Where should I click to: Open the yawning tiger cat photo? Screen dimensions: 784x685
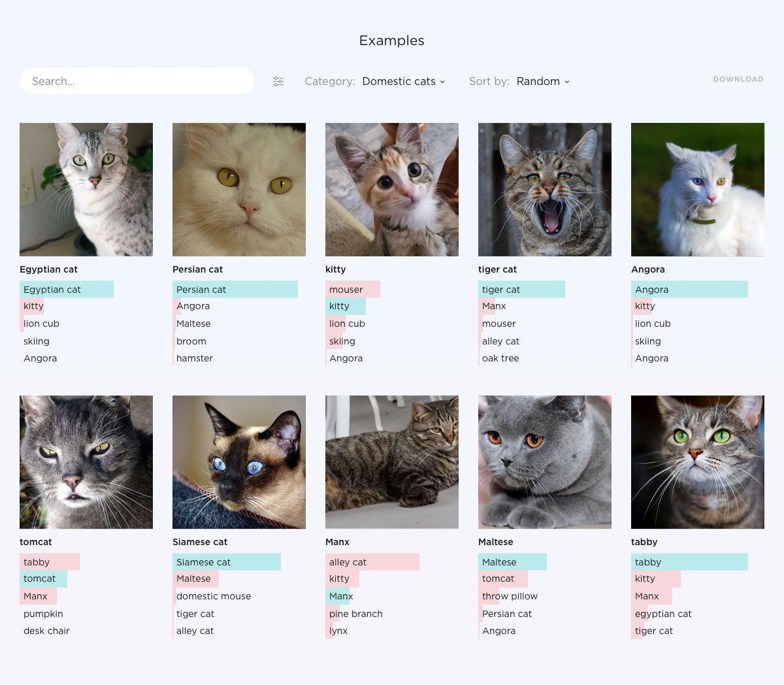click(x=545, y=190)
